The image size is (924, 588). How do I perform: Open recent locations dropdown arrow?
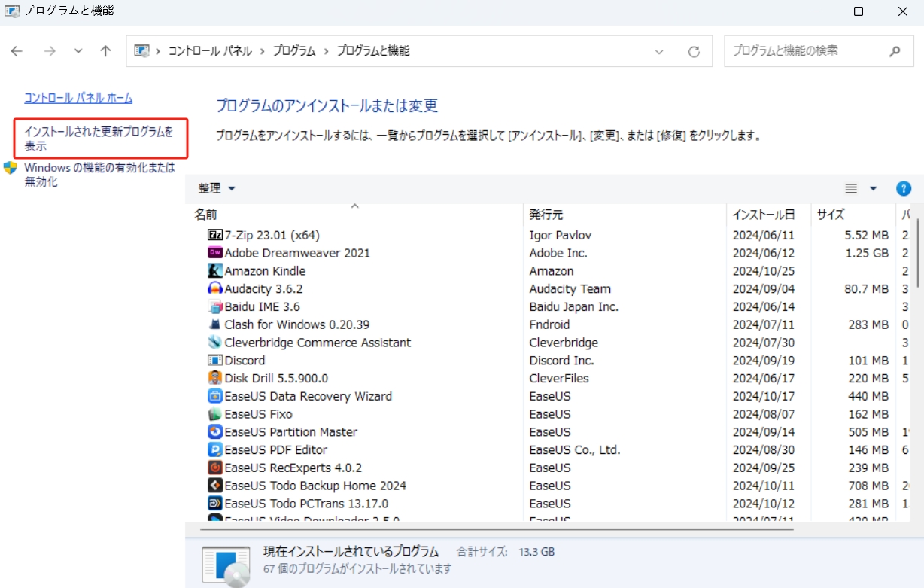78,51
